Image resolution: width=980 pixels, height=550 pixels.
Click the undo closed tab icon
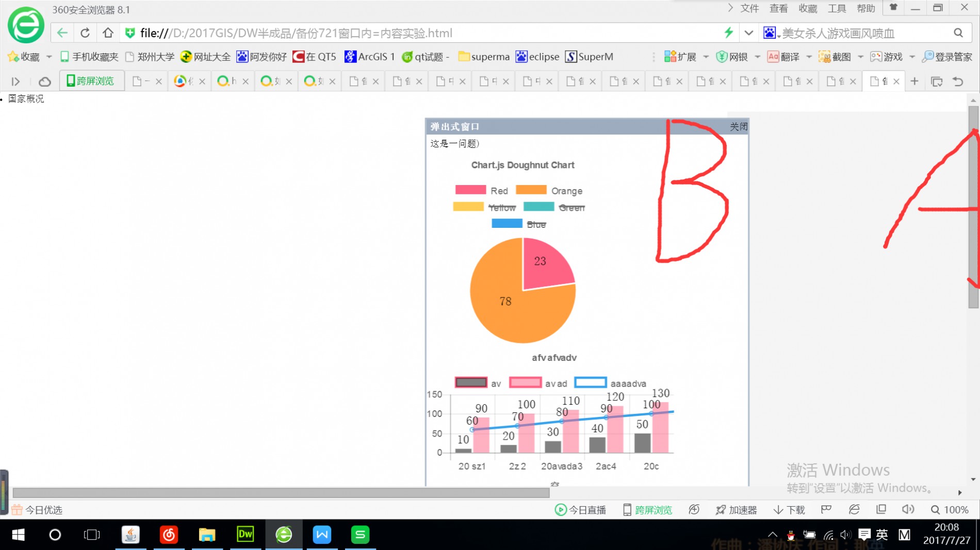[x=958, y=81]
